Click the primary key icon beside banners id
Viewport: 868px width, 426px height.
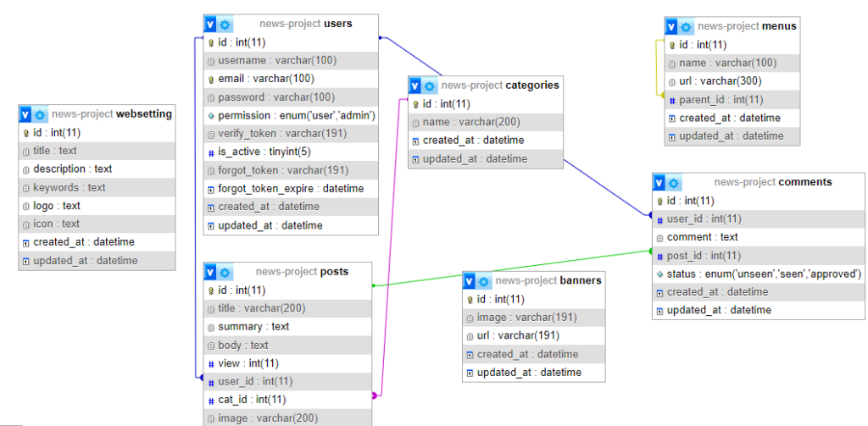pos(470,300)
